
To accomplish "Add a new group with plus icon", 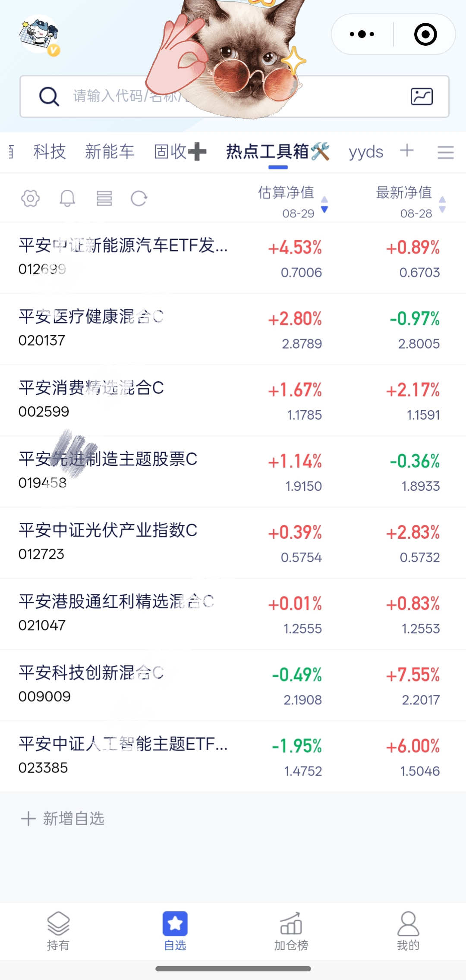I will 406,151.
